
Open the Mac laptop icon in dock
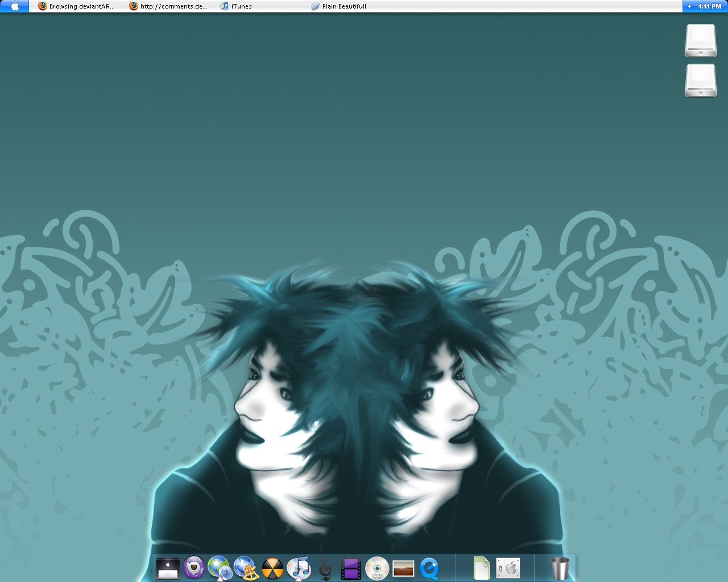(168, 568)
